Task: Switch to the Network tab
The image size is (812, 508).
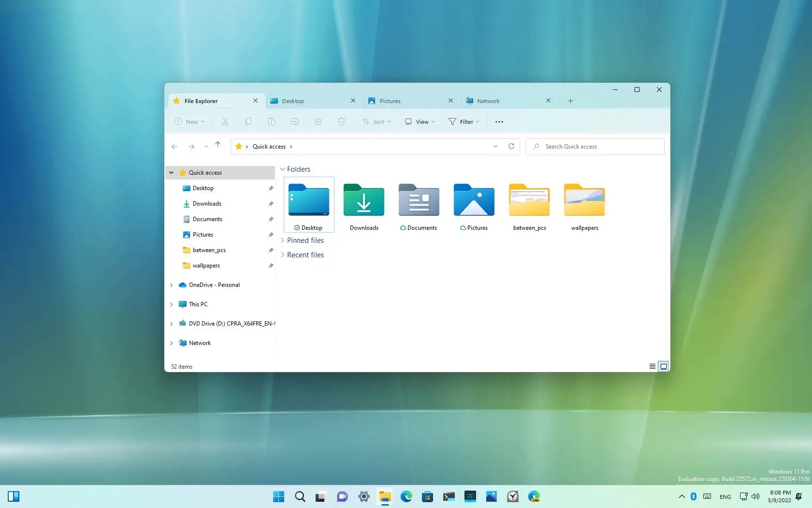Action: coord(508,101)
